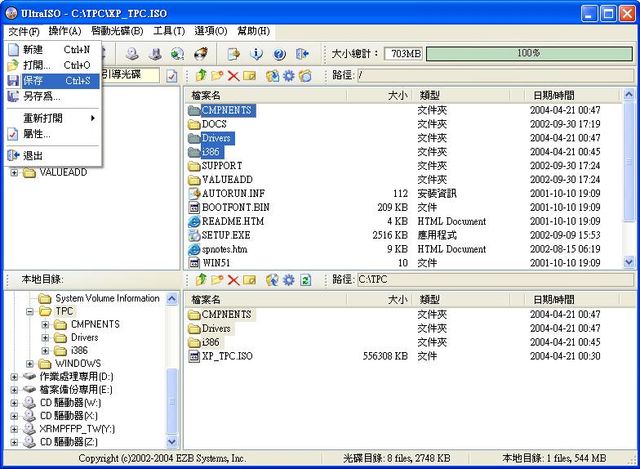Click the exit door toolbar icon

302,54
